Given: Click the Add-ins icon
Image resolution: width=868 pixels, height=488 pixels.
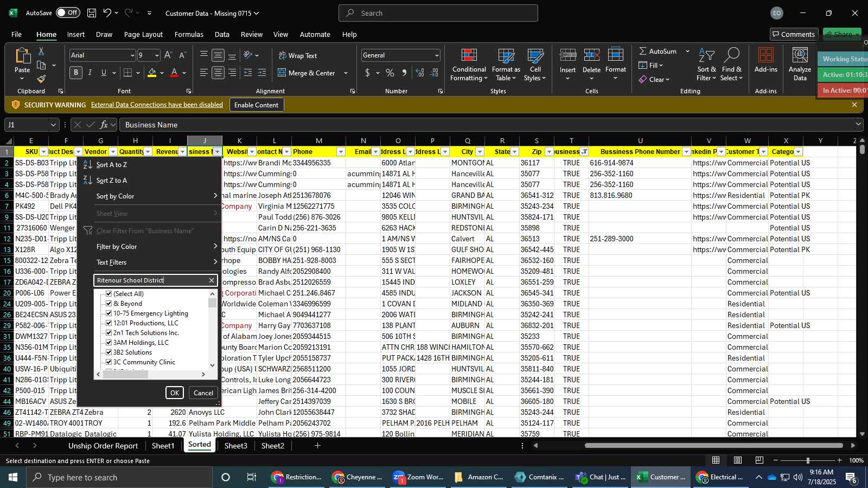Looking at the screenshot, I should 766,56.
